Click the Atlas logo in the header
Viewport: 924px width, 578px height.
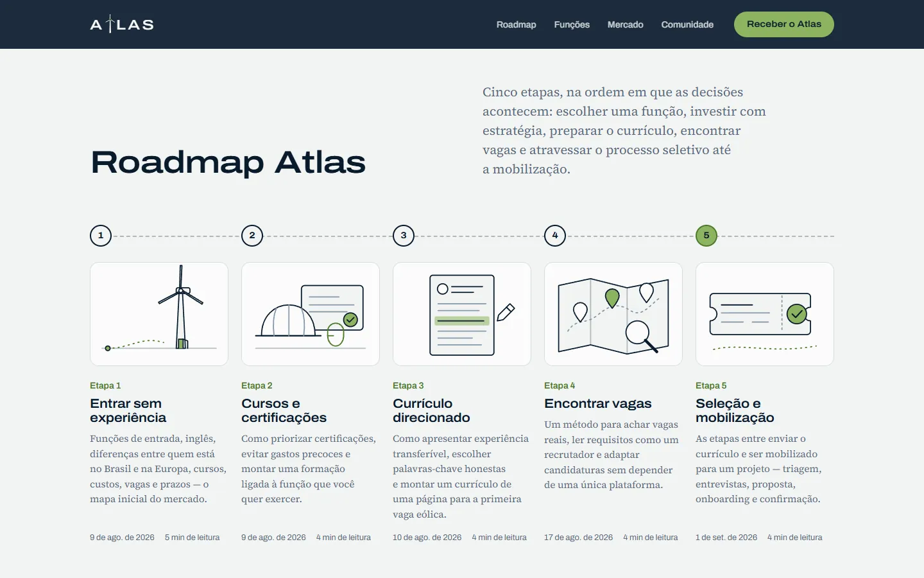[122, 24]
